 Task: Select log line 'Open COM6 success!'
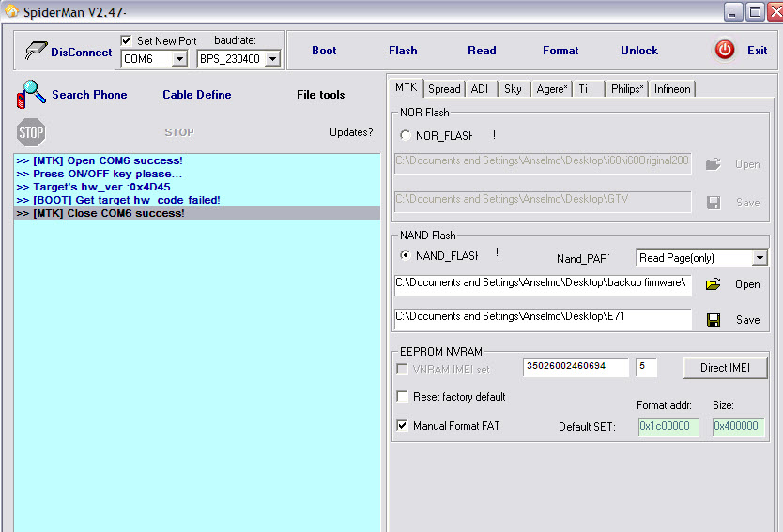(x=197, y=160)
